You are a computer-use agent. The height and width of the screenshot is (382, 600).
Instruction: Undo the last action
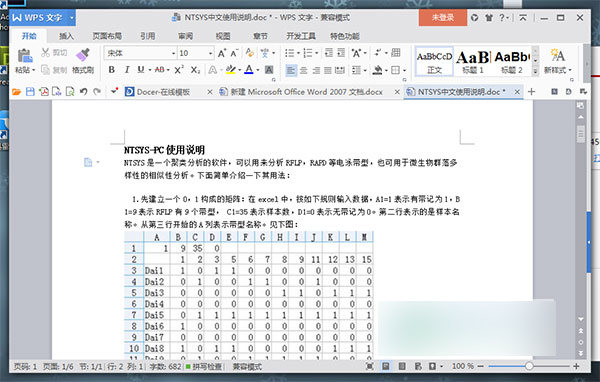pyautogui.click(x=83, y=92)
